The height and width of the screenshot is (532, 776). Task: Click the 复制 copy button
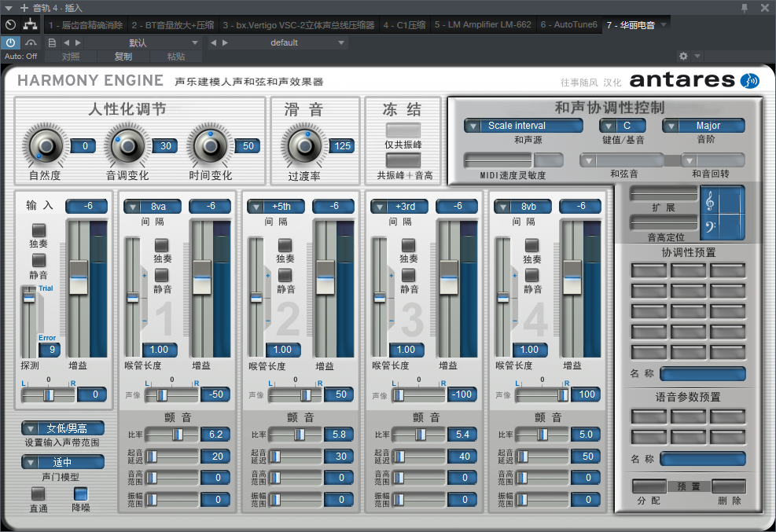point(123,57)
